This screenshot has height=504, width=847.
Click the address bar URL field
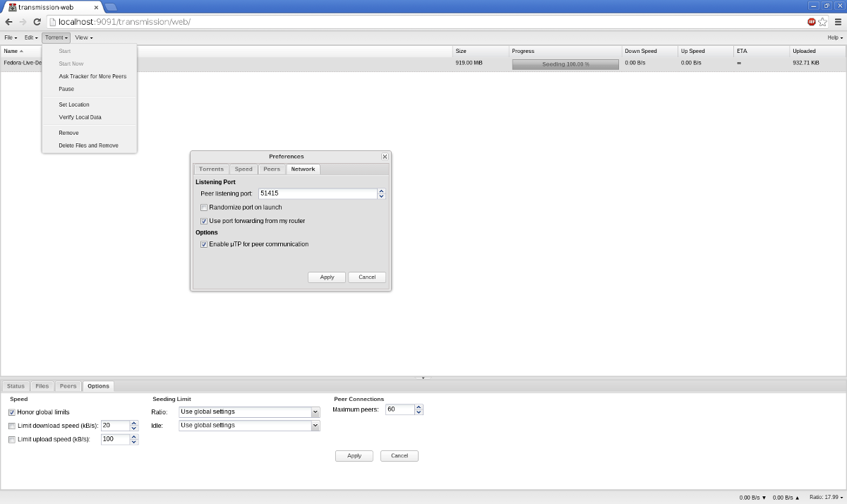(x=426, y=22)
